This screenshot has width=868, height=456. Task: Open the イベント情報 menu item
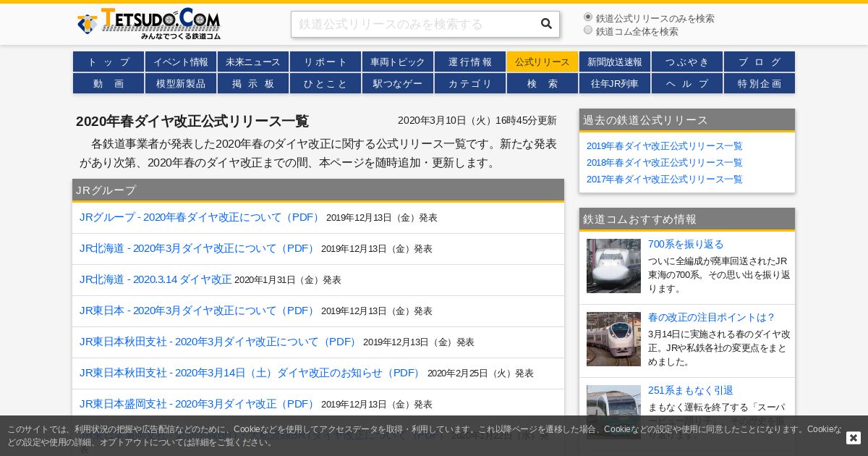[181, 62]
